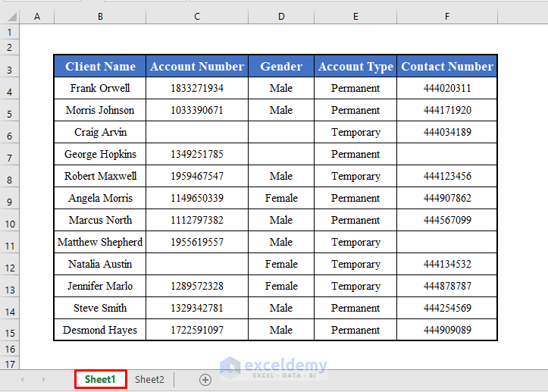Click Desmond Hayes' contact number 444909089
Image resolution: width=548 pixels, height=392 pixels.
[x=447, y=330]
